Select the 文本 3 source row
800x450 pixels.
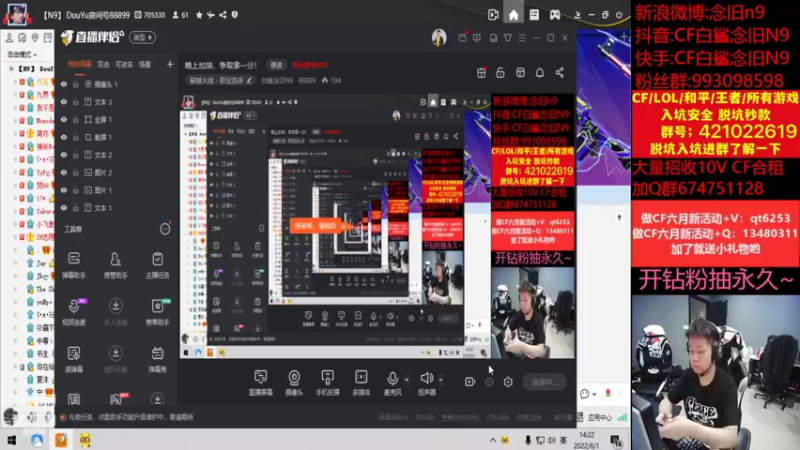116,102
